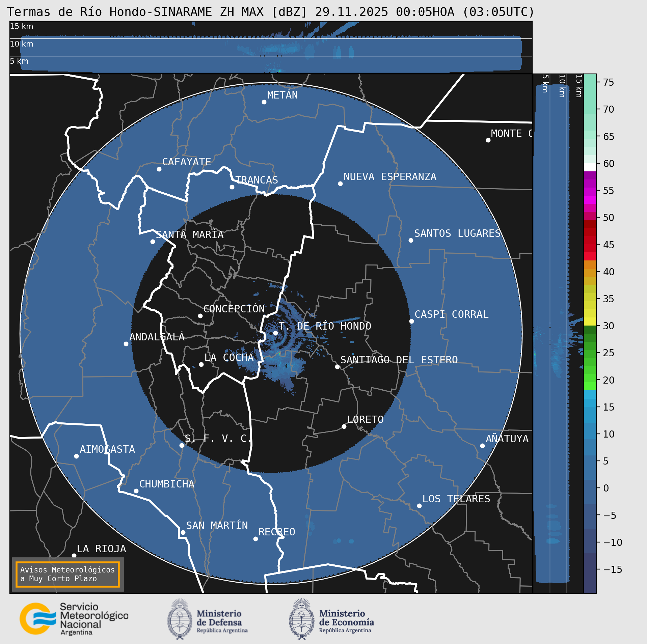Click the Servicio Meteorológico Nacional logo
647x644 pixels.
click(x=74, y=619)
